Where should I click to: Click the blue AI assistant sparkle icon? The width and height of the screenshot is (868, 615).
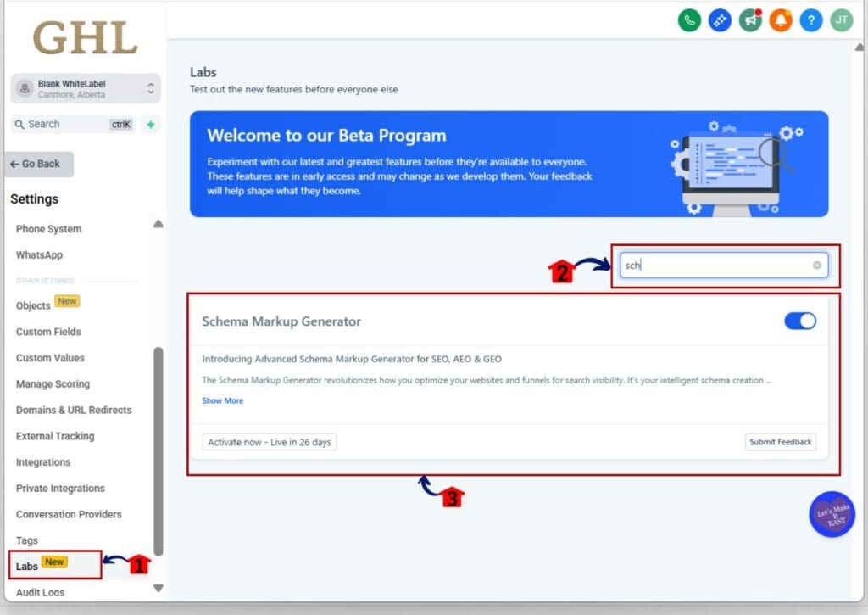click(720, 20)
